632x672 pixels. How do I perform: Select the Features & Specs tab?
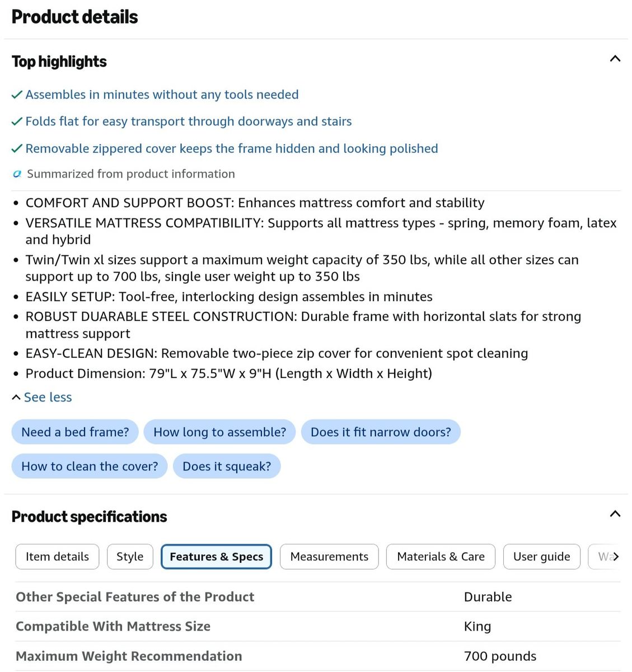pyautogui.click(x=216, y=557)
